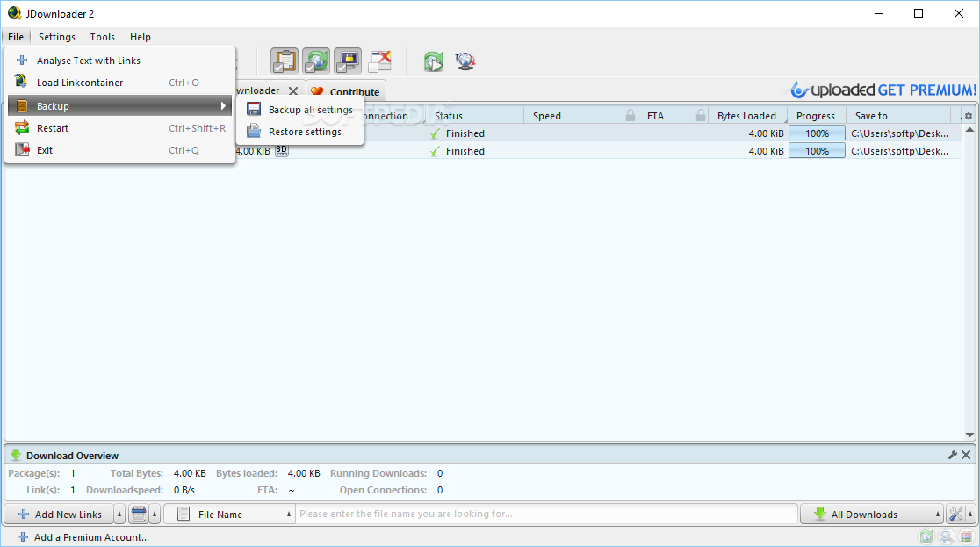Click the status bar magnifier globe icon

(947, 536)
